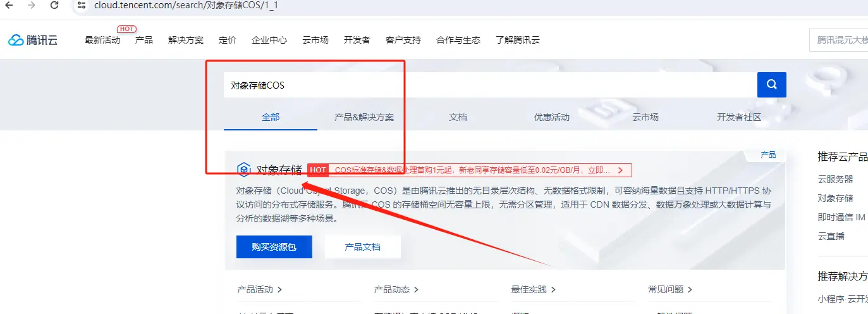
Task: Click the arrow in the red HOT promo banner
Action: click(620, 170)
